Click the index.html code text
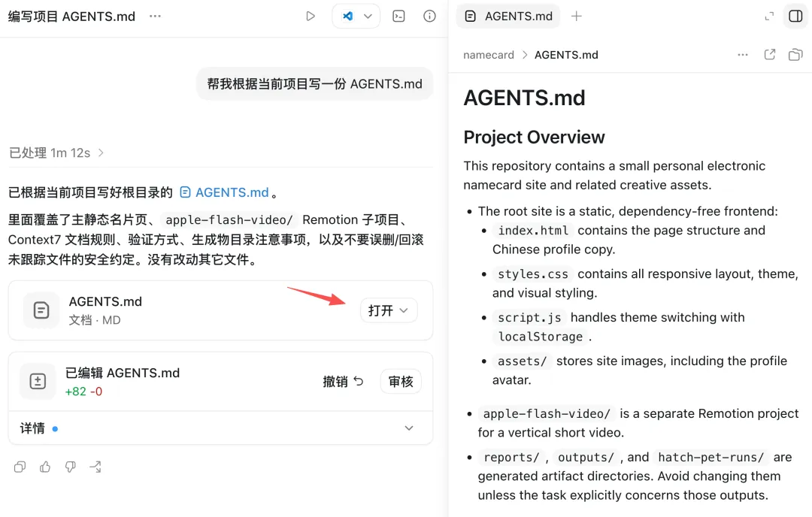This screenshot has width=812, height=517. [533, 230]
